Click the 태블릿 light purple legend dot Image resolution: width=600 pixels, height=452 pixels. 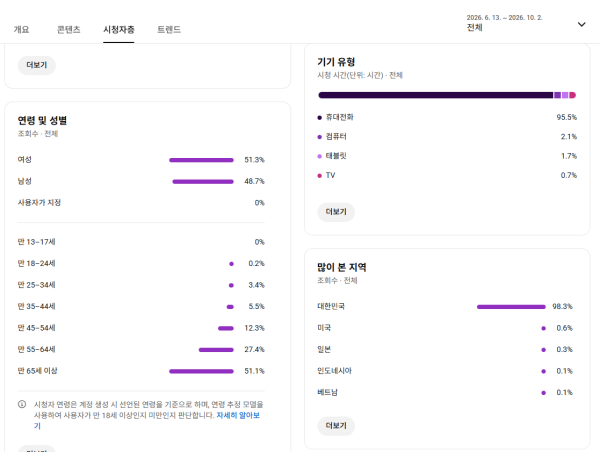320,156
